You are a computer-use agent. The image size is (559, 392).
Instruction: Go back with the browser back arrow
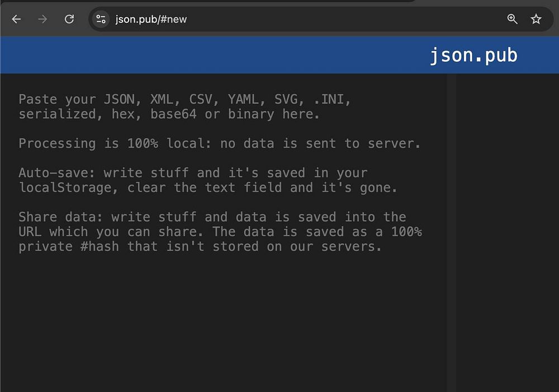point(16,19)
